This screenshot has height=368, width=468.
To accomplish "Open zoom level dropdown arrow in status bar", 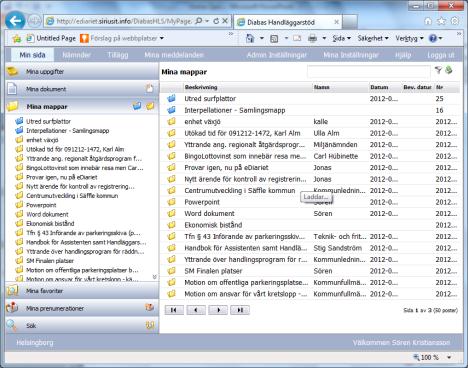I will point(449,357).
